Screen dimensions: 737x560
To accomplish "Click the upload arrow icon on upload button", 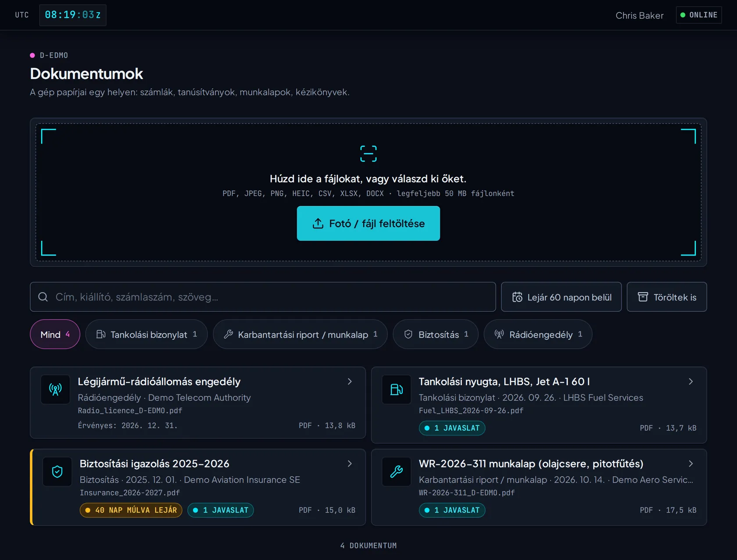I will 318,224.
